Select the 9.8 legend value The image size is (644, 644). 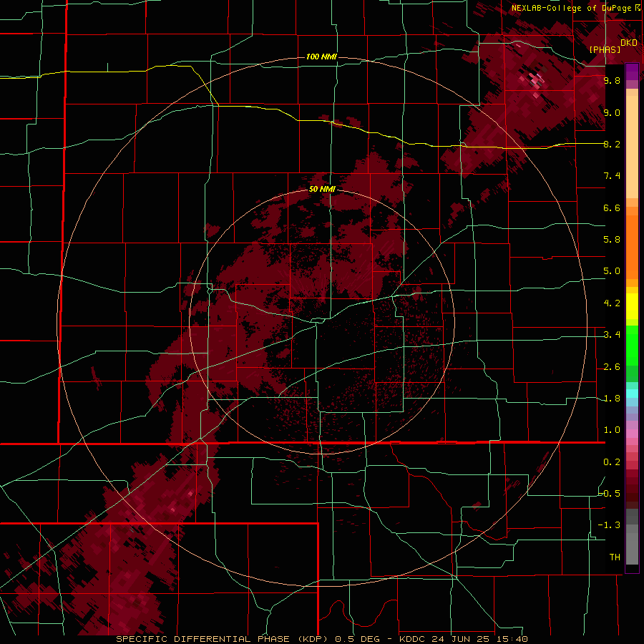[612, 80]
